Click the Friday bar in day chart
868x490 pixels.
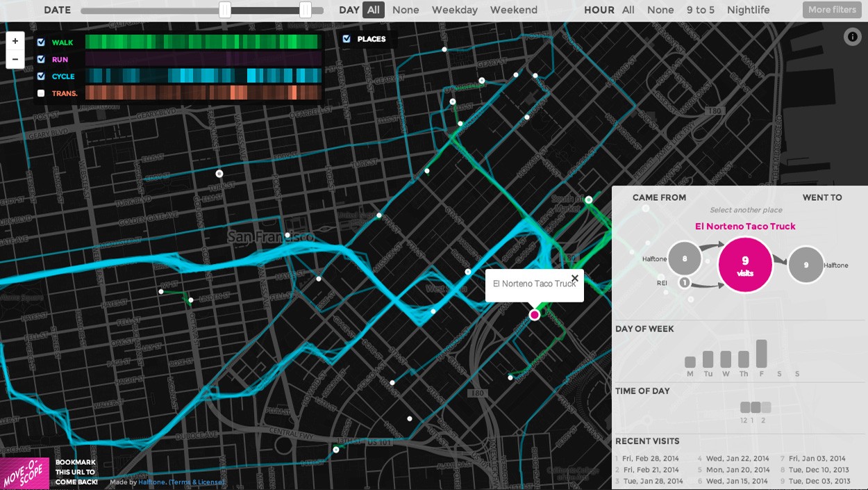761,354
